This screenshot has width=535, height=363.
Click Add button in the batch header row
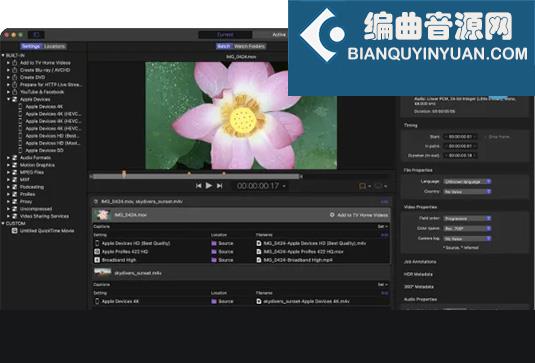click(x=384, y=202)
